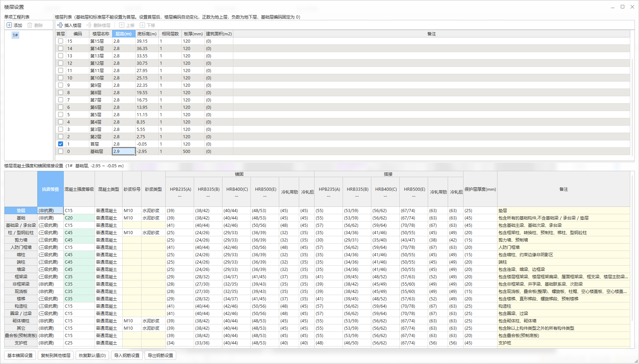Click concrete grade C20 for 基础 row

point(79,218)
